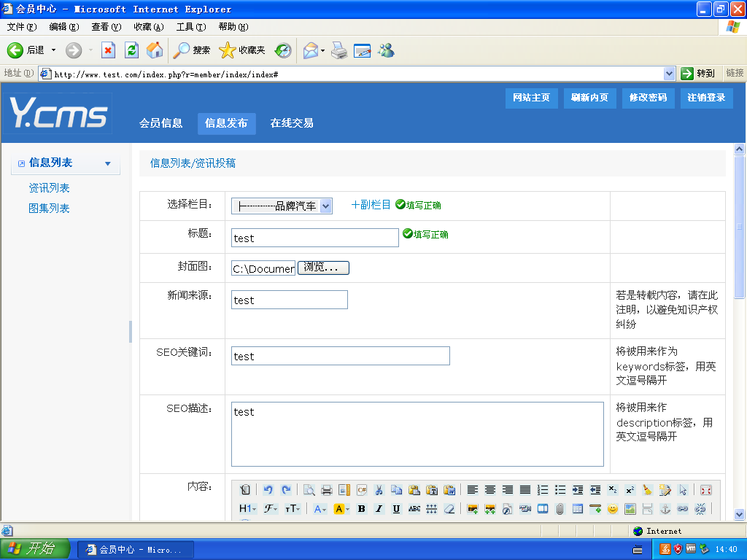
Task: Insert attachment paperclip icon
Action: tap(560, 508)
